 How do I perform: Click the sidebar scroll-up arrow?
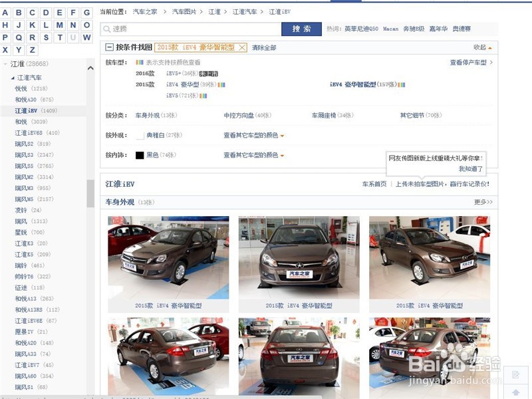pyautogui.click(x=90, y=68)
